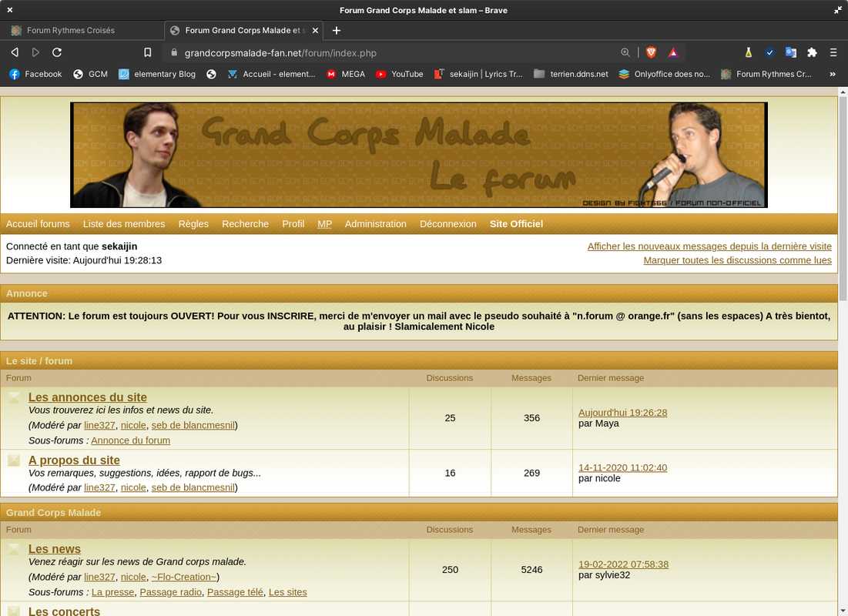
Task: Open Brave Rewards triangle icon
Action: tap(673, 52)
